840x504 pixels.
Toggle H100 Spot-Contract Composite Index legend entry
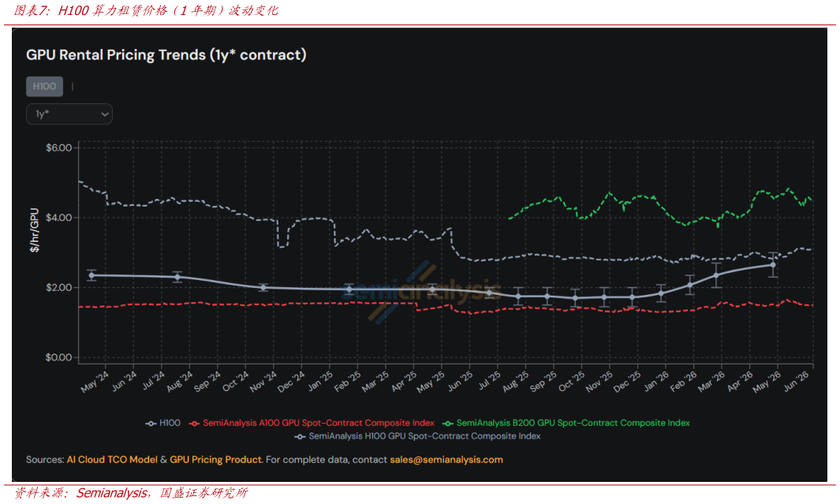(417, 436)
